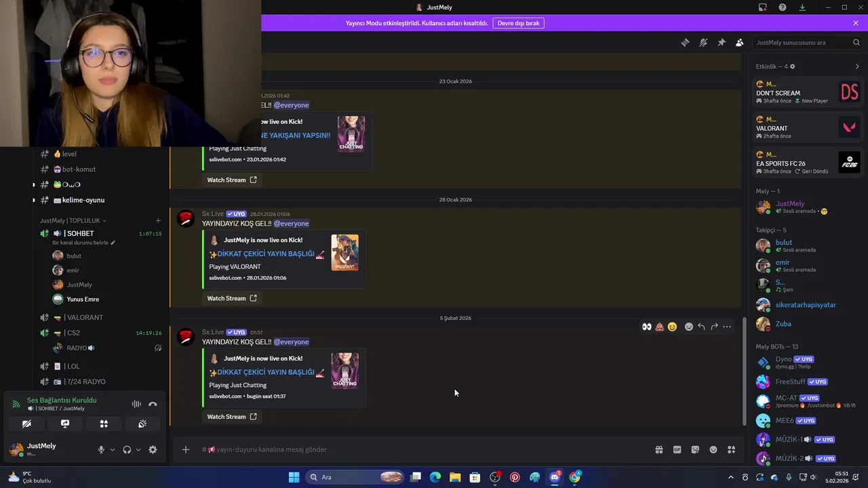Click Watch Stream for 5 Şubat post
The image size is (868, 488).
coord(232,417)
